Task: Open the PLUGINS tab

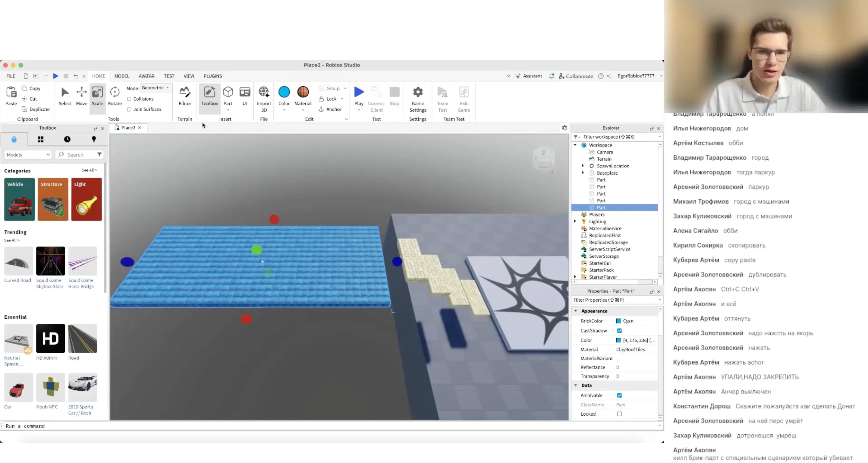Action: (x=212, y=76)
